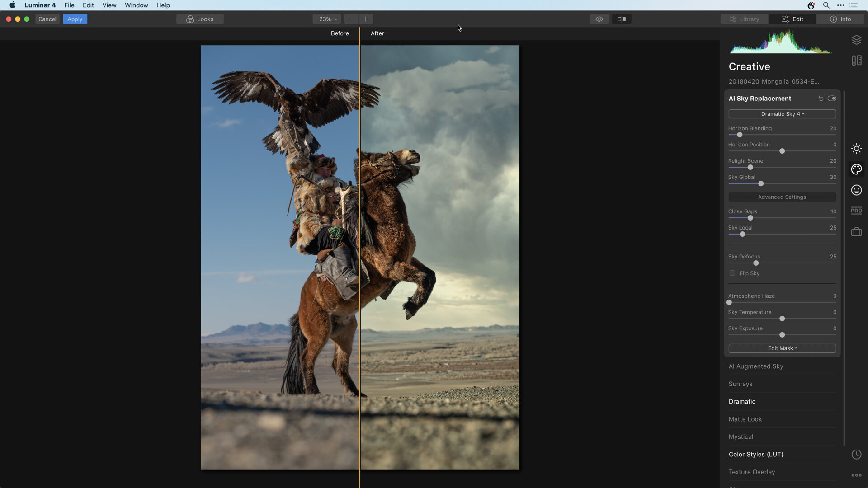Select the Portrait face icon
Screen dimensions: 868x488
[x=856, y=190]
